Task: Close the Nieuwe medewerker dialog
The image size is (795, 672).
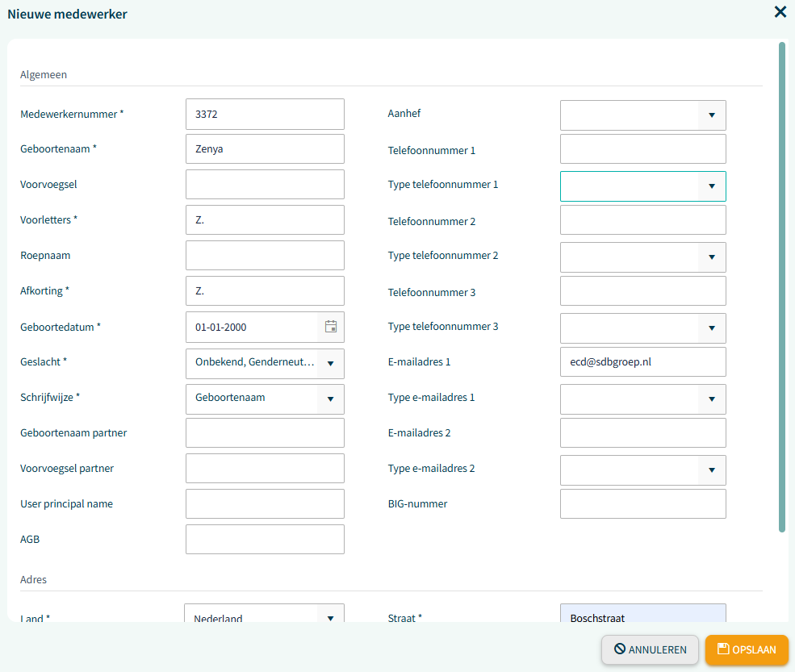Action: tap(780, 12)
